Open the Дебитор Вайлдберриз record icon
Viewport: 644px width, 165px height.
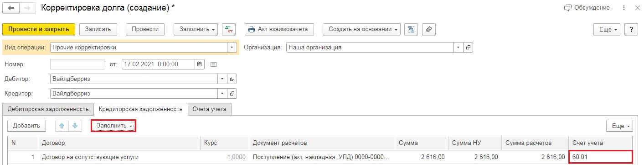pos(232,79)
